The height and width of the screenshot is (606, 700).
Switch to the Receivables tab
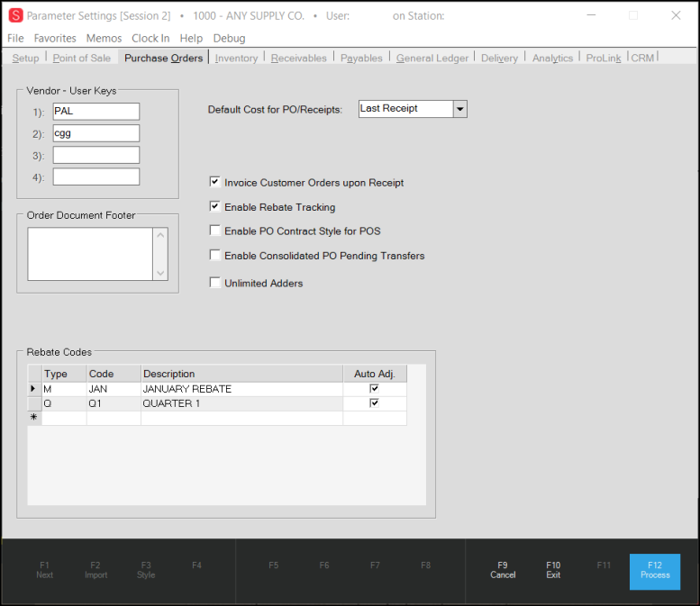(299, 58)
